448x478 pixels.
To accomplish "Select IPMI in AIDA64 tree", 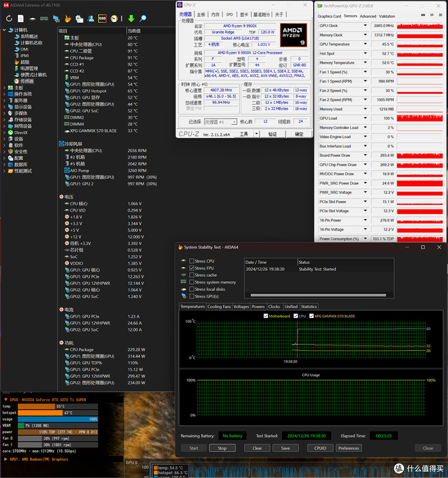I will pos(22,56).
